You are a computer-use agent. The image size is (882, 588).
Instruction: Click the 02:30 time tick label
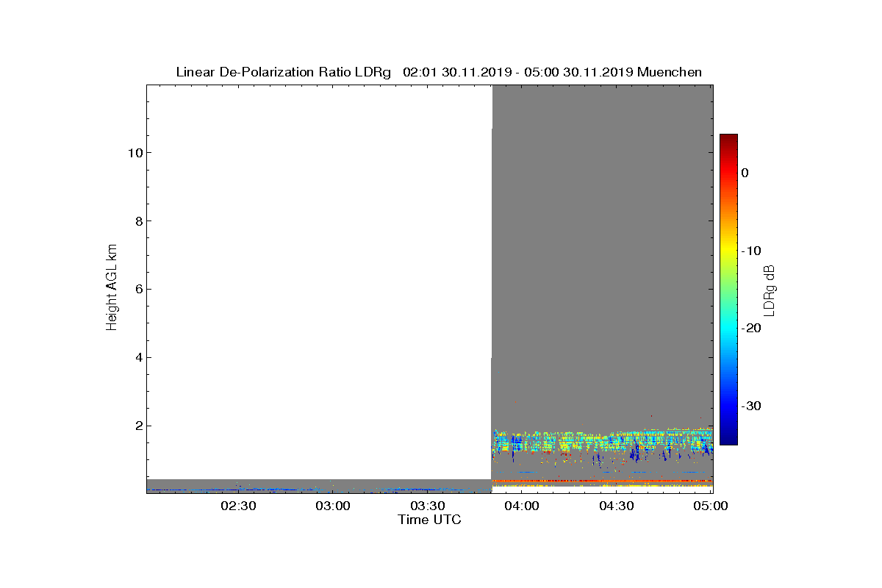coord(238,506)
